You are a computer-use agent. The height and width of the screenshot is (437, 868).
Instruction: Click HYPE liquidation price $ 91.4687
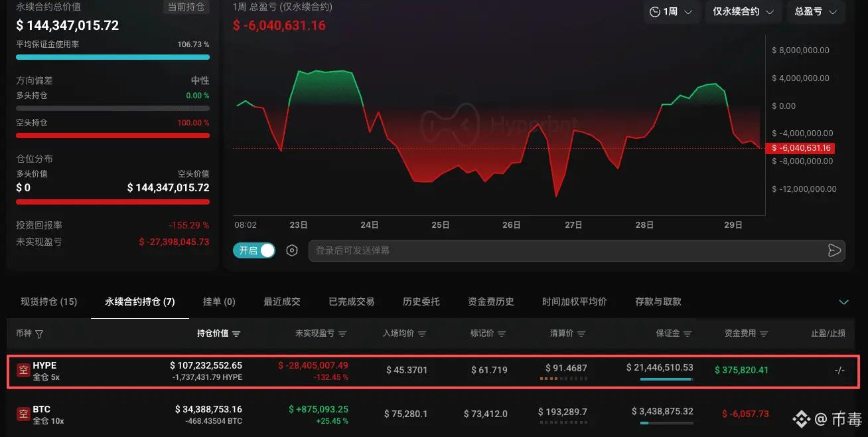tap(566, 368)
